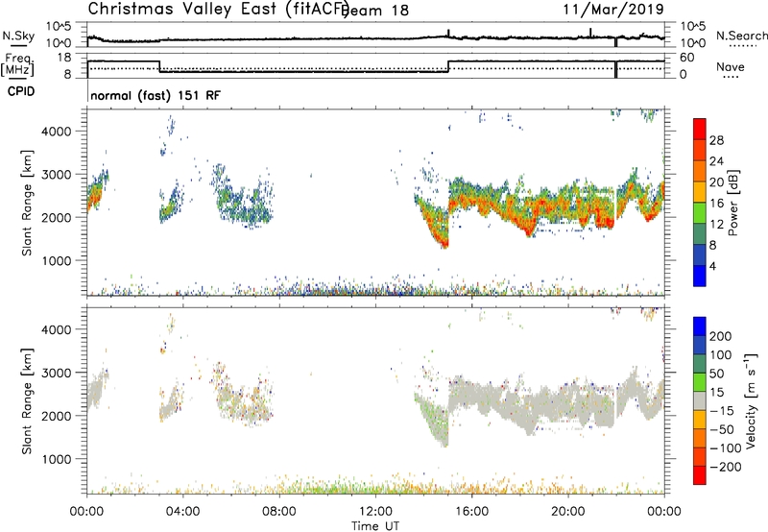Click the Time UT axis title
This screenshot has width=768, height=532.
coord(375,526)
